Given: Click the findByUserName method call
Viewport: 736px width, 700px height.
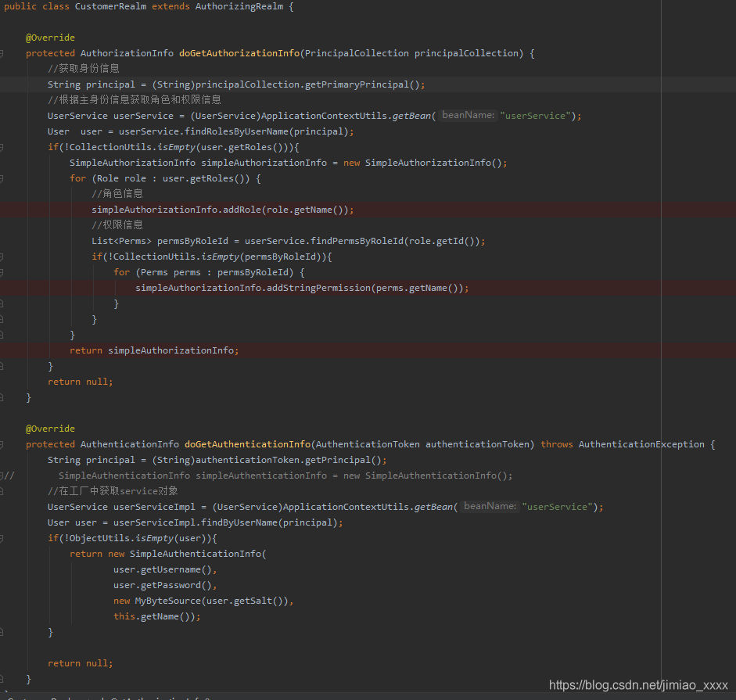Looking at the screenshot, I should click(x=239, y=522).
